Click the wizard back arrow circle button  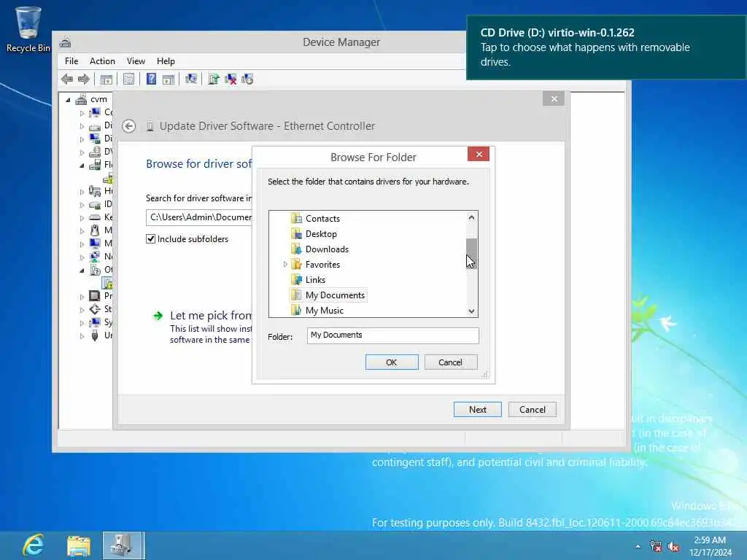coord(128,126)
